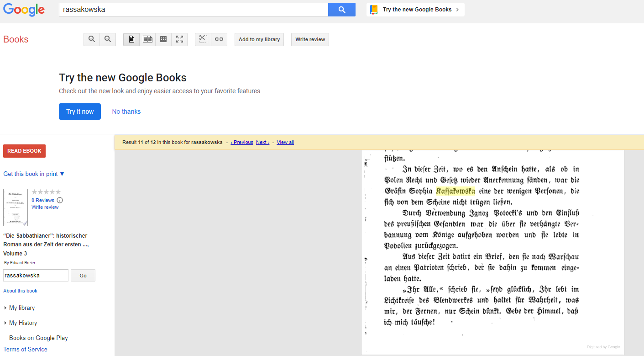Select single page view icon
The width and height of the screenshot is (644, 356).
(x=131, y=39)
